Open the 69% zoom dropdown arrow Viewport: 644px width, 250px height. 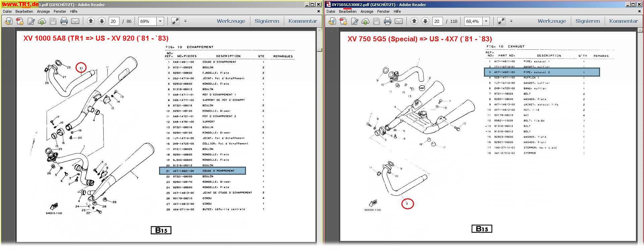160,21
